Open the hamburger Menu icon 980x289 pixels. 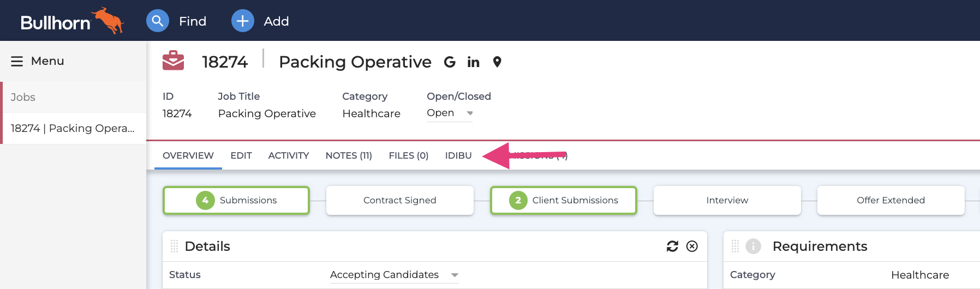coord(17,61)
